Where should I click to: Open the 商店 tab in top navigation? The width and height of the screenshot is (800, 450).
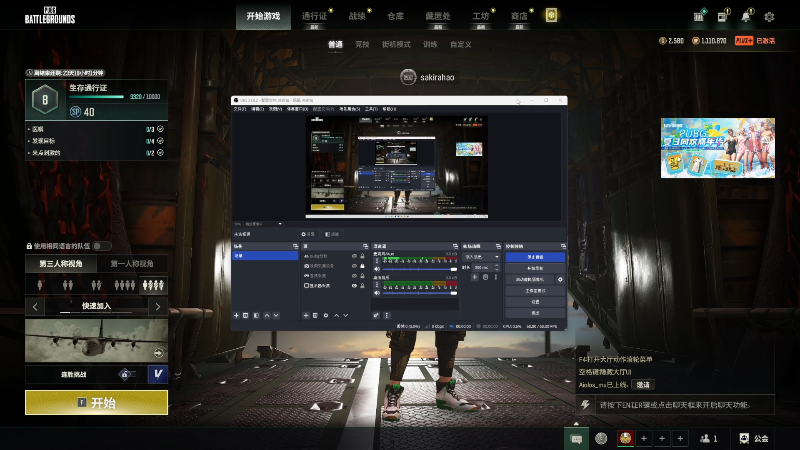519,16
